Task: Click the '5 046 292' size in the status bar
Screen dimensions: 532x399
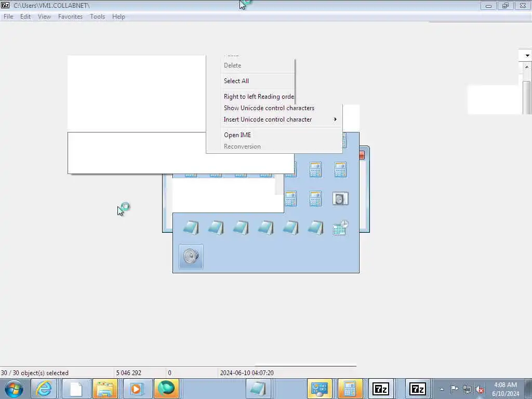Action: pyautogui.click(x=129, y=373)
